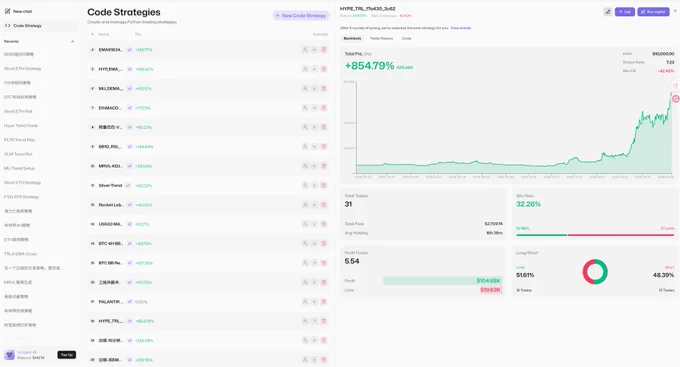
Task: Open the XLM Trend Bot recent chat
Action: click(x=18, y=154)
